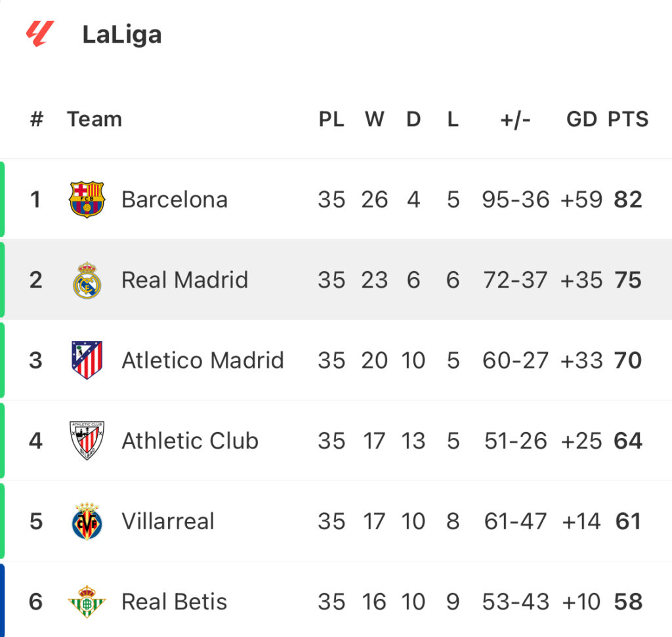Click the red LaLiga logo icon

click(x=40, y=33)
